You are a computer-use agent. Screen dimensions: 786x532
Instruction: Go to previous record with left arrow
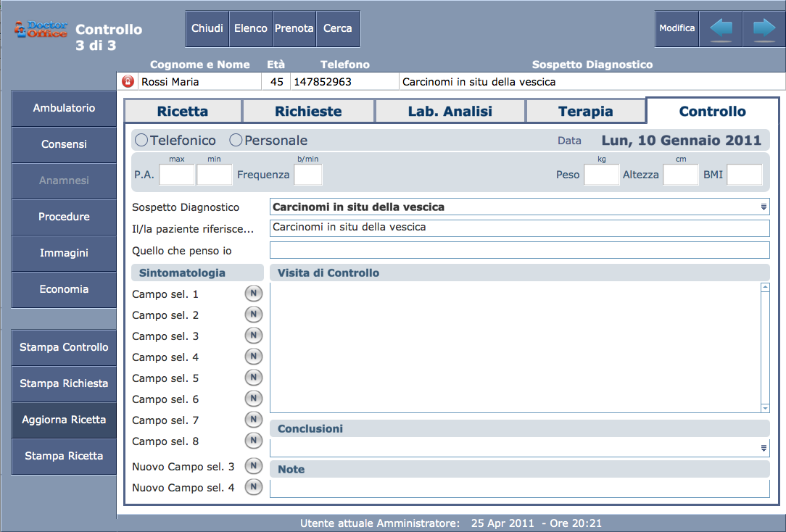[x=721, y=29]
